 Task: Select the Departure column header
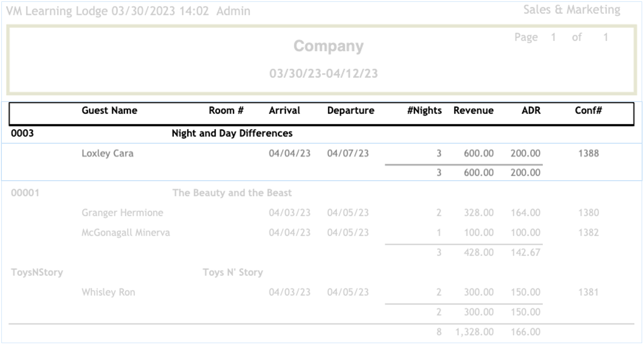pyautogui.click(x=351, y=110)
